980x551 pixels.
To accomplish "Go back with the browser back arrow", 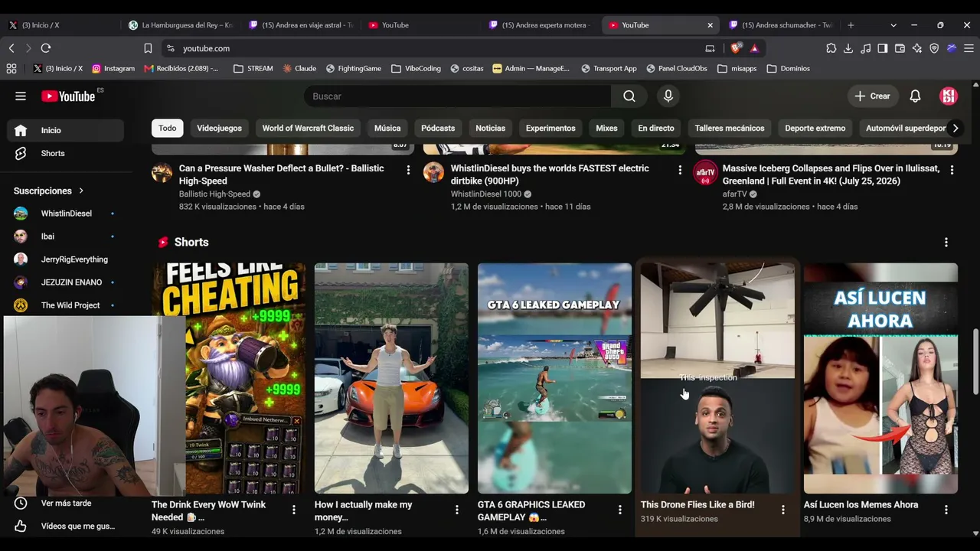I will coord(11,48).
